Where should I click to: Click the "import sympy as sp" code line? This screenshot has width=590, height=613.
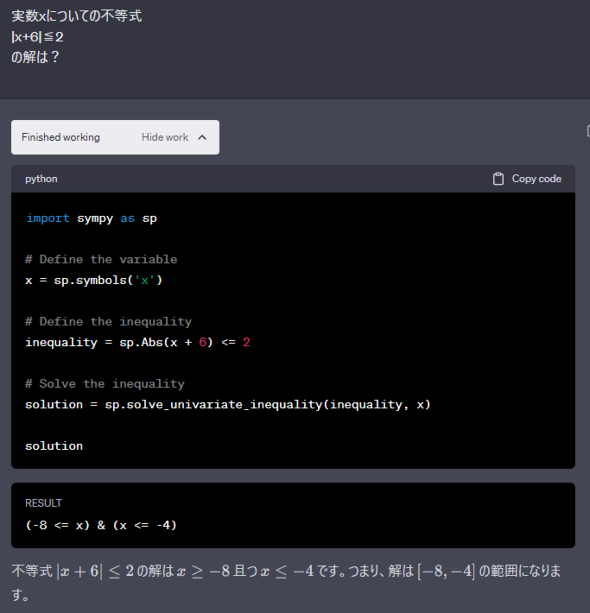91,218
